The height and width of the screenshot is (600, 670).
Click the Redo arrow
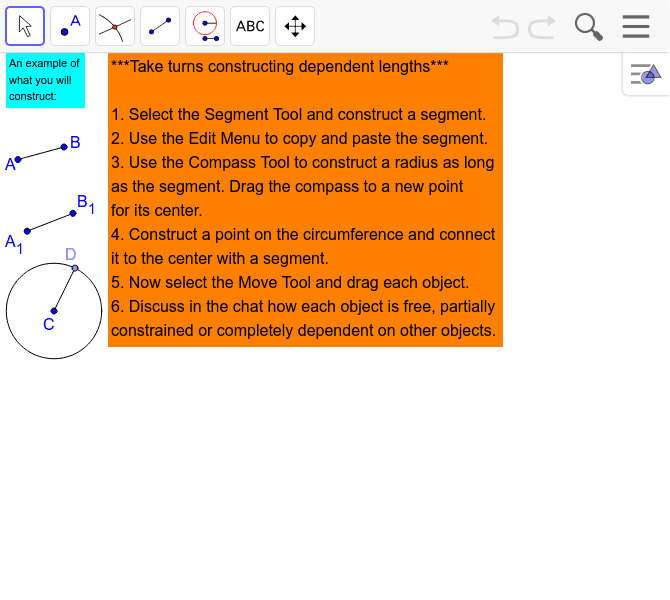click(542, 27)
